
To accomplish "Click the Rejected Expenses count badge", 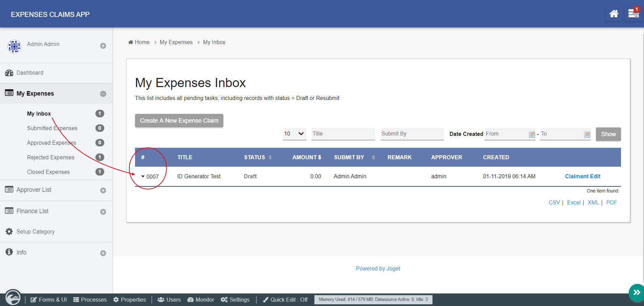I will pos(99,157).
